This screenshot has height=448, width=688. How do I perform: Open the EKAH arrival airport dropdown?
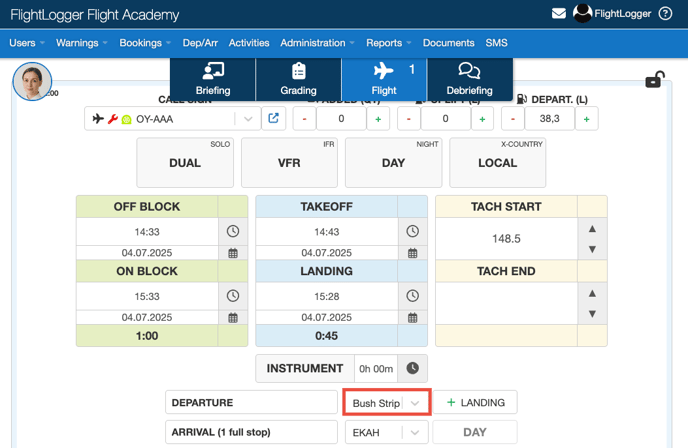tap(387, 432)
